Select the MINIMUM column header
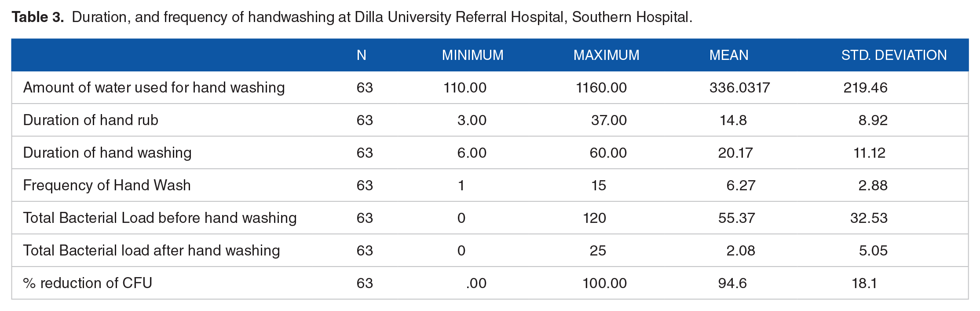The image size is (980, 311). coord(473,55)
